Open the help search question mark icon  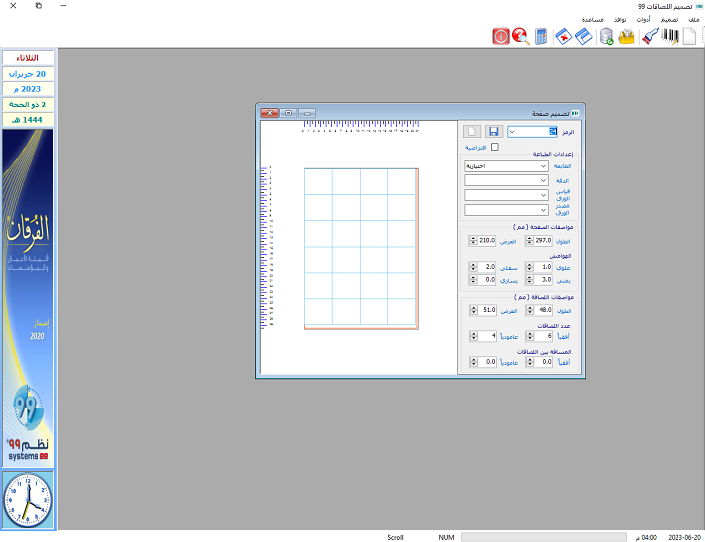(520, 37)
